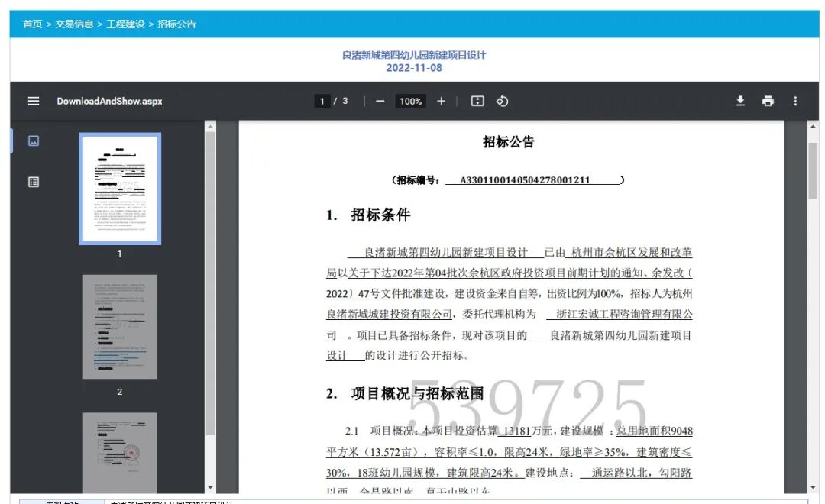The width and height of the screenshot is (825, 504).
Task: Click the title 良渚新城第四幼儿园新建项目设计
Action: click(414, 55)
